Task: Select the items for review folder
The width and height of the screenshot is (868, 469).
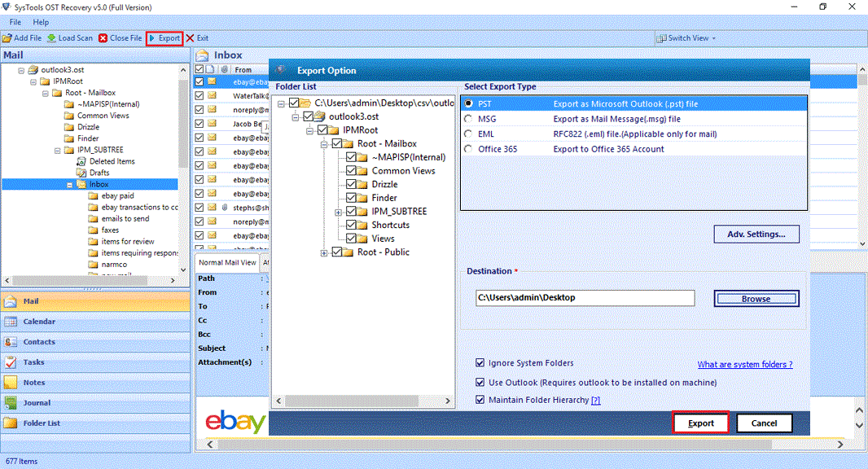Action: [128, 242]
